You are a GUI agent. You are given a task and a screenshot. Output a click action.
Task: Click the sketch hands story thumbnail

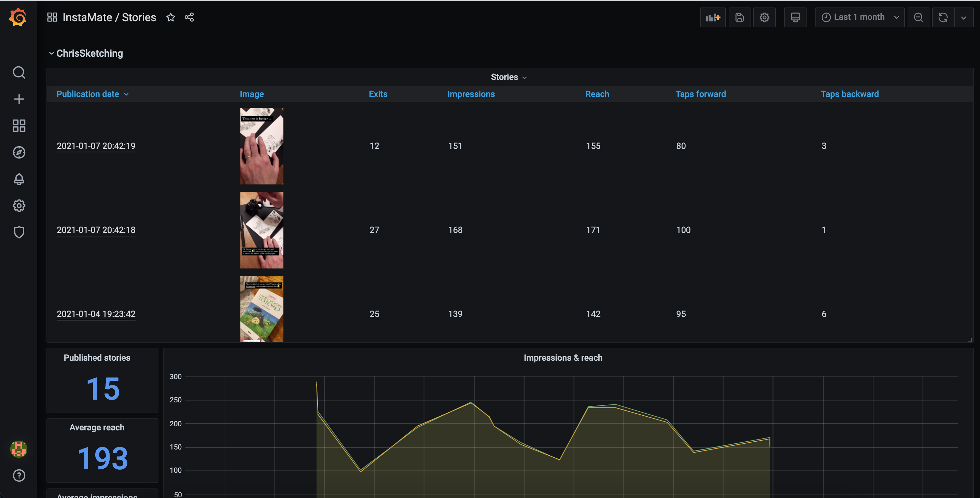(x=262, y=146)
